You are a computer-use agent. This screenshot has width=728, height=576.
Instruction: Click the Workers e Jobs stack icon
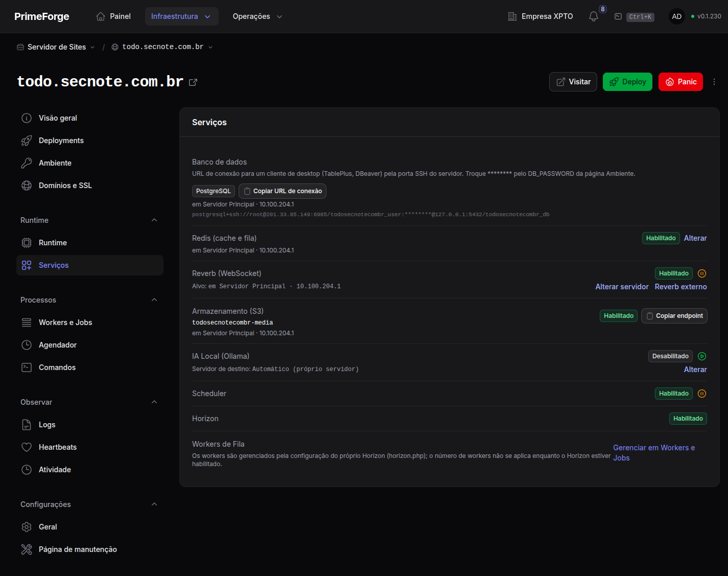27,322
